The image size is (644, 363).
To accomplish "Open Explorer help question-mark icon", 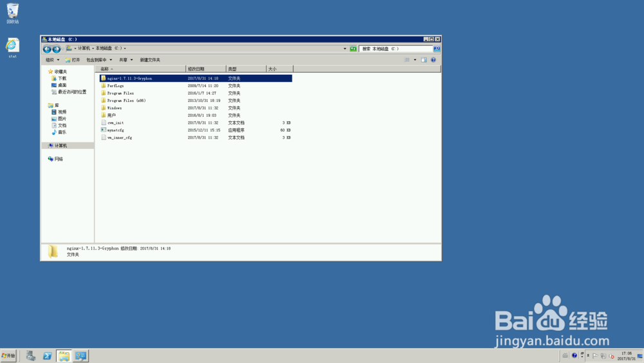I will (433, 60).
